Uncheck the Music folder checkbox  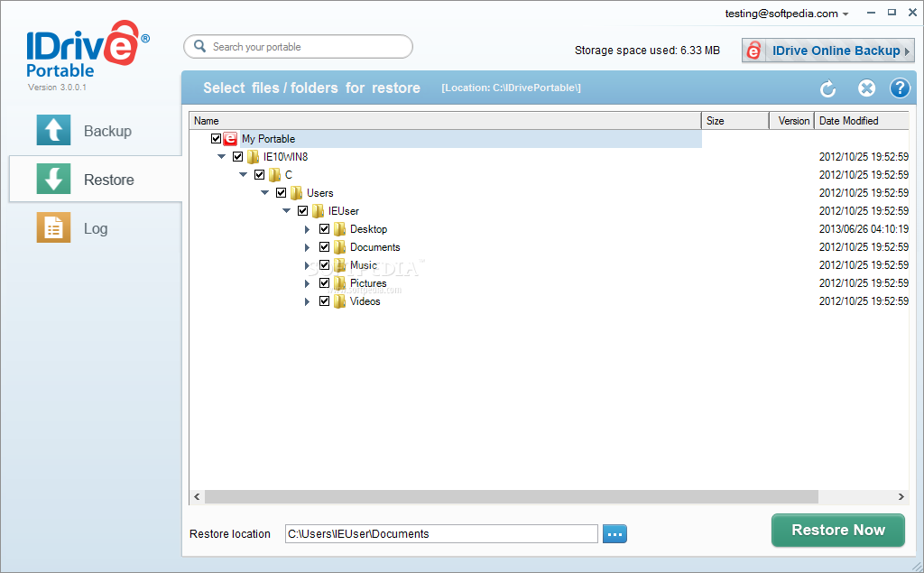(324, 265)
